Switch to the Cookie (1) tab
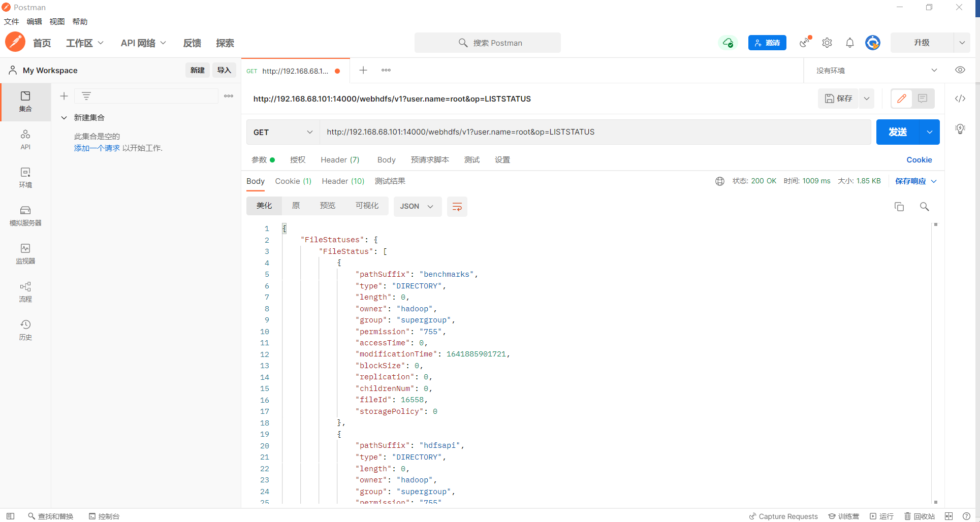Image resolution: width=980 pixels, height=522 pixels. click(293, 181)
